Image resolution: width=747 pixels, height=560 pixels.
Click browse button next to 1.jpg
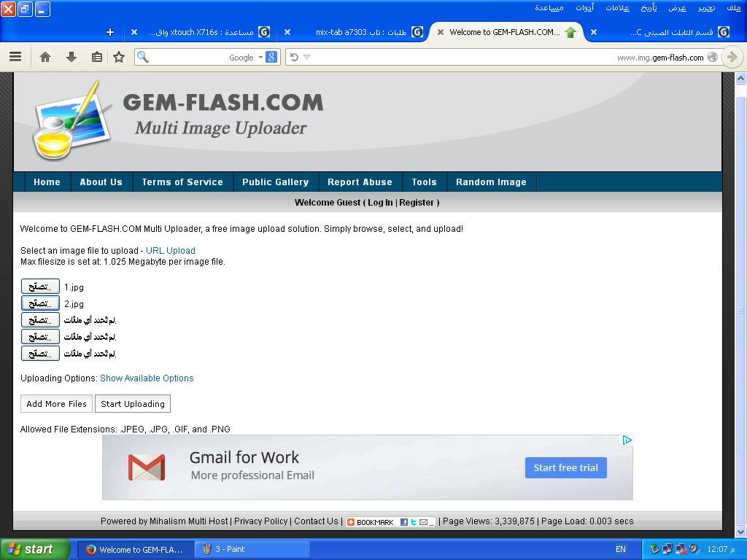pos(40,286)
